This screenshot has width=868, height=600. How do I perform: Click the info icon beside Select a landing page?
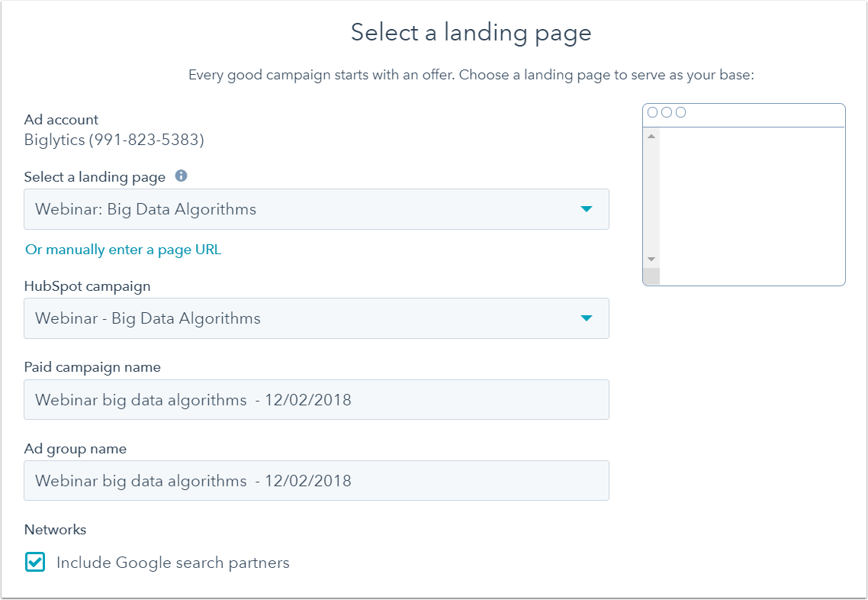pyautogui.click(x=181, y=176)
